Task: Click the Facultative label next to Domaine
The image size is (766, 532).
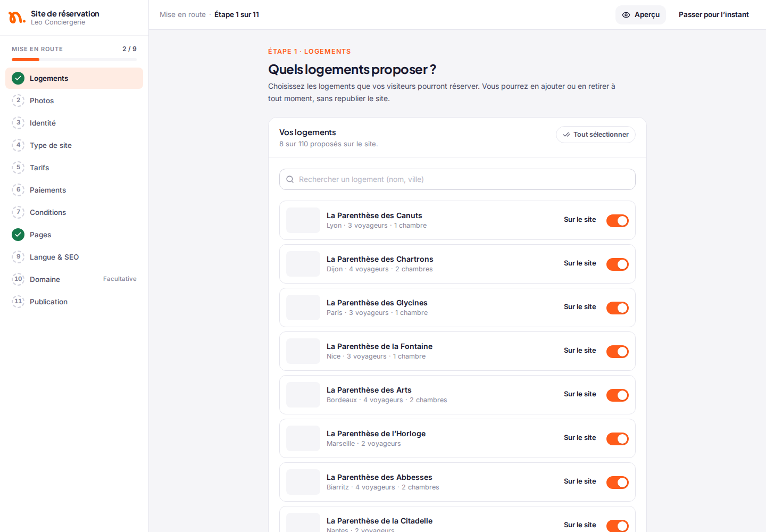Action: pyautogui.click(x=120, y=279)
